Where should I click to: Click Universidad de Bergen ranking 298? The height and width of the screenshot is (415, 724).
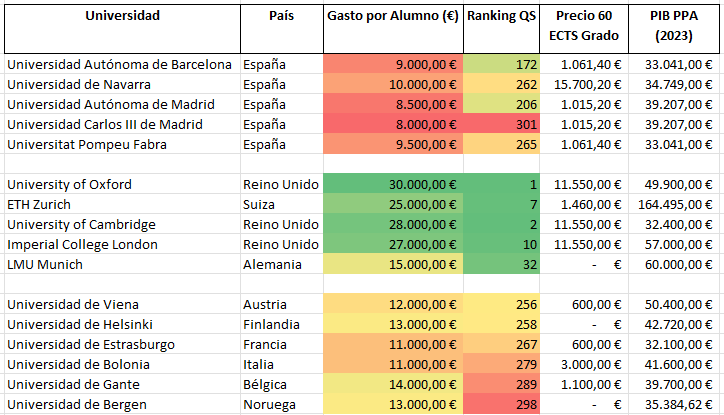coord(501,404)
